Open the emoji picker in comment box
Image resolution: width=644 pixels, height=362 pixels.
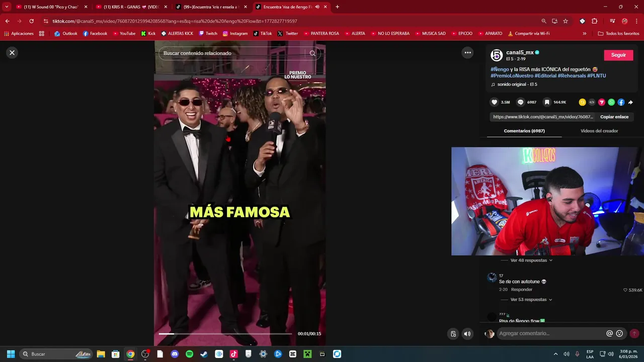tap(619, 333)
